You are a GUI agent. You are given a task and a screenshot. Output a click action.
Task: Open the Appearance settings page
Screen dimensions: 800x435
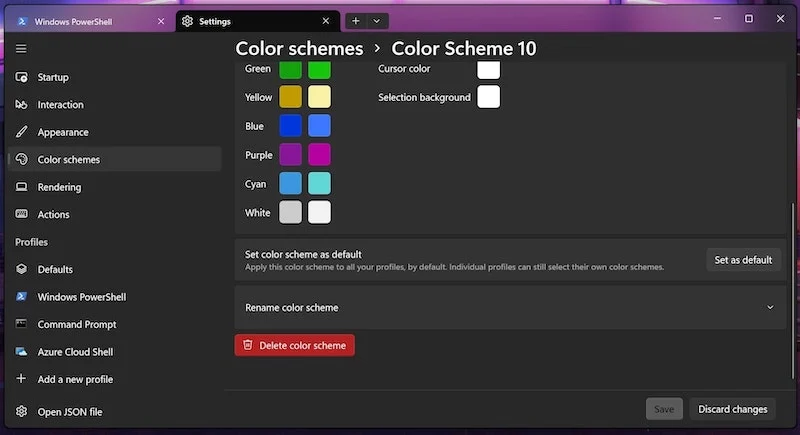[x=115, y=132]
